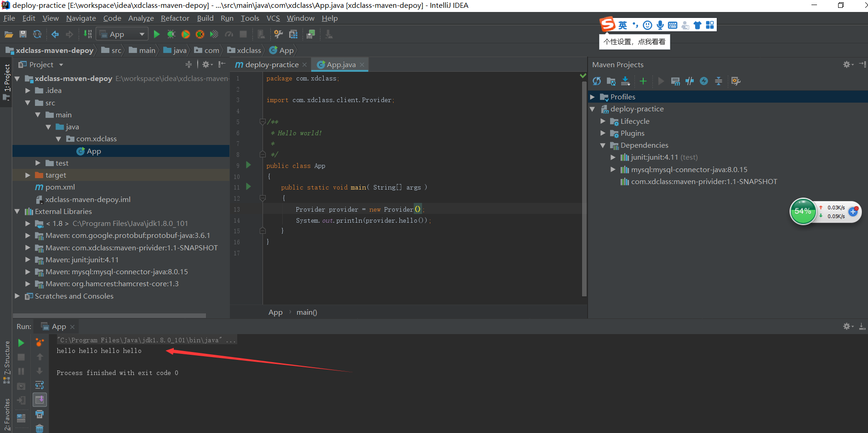
Task: Toggle offline mode in Maven Projects
Action: click(703, 81)
